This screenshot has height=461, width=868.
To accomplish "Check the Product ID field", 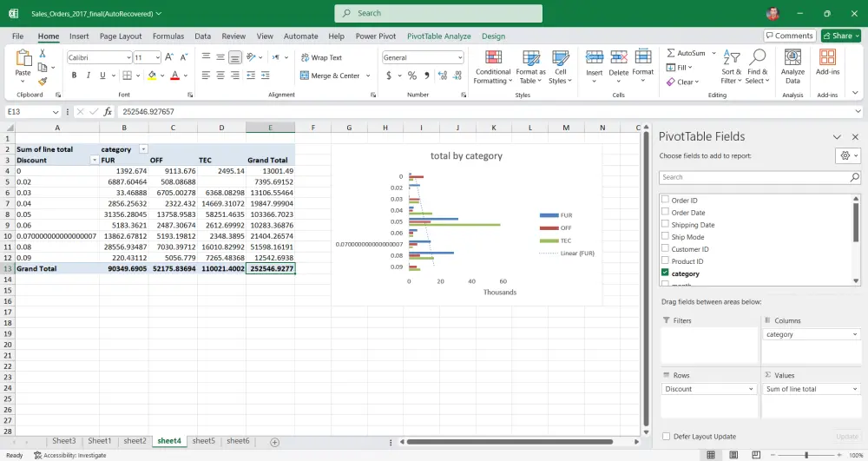I will pyautogui.click(x=665, y=260).
